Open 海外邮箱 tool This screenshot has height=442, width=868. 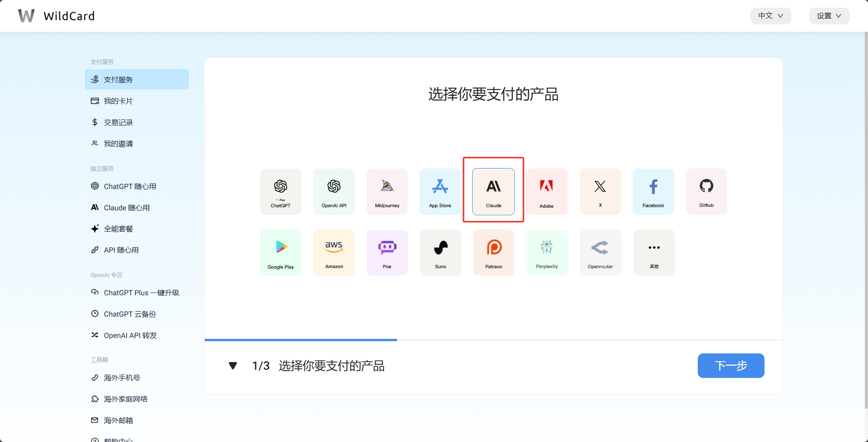(x=137, y=420)
